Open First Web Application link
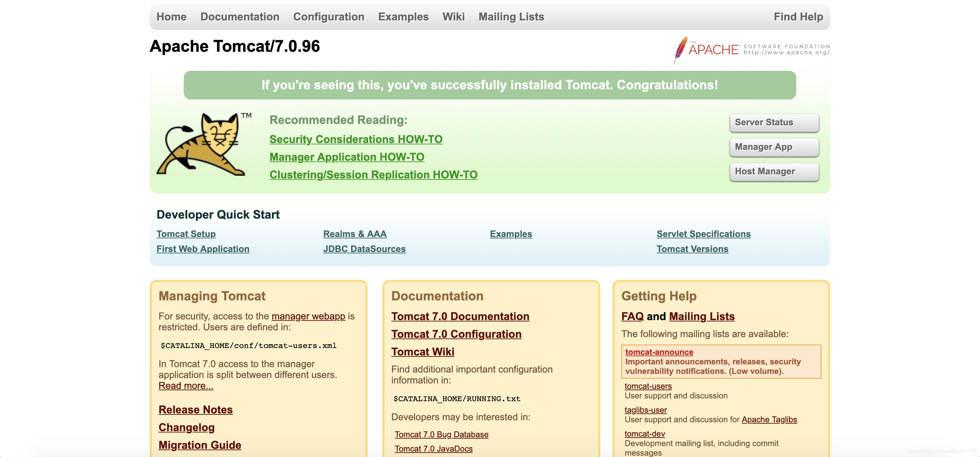Viewport: 980px width, 457px height. [x=203, y=249]
